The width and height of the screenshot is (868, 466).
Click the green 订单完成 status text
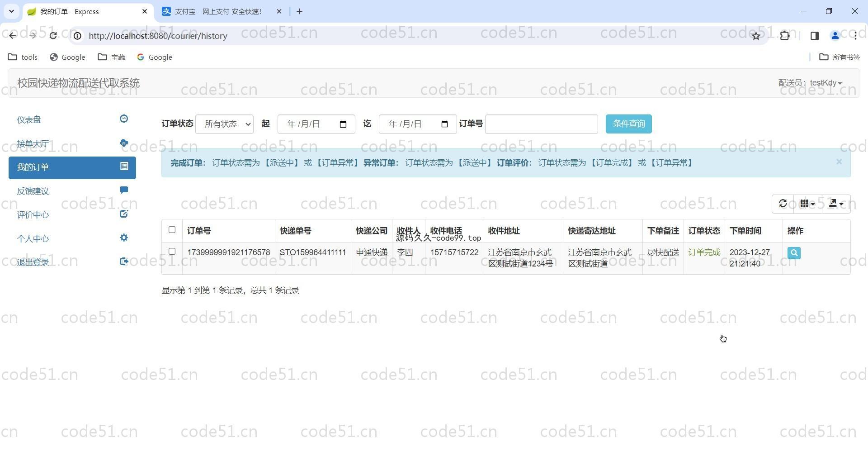(704, 252)
